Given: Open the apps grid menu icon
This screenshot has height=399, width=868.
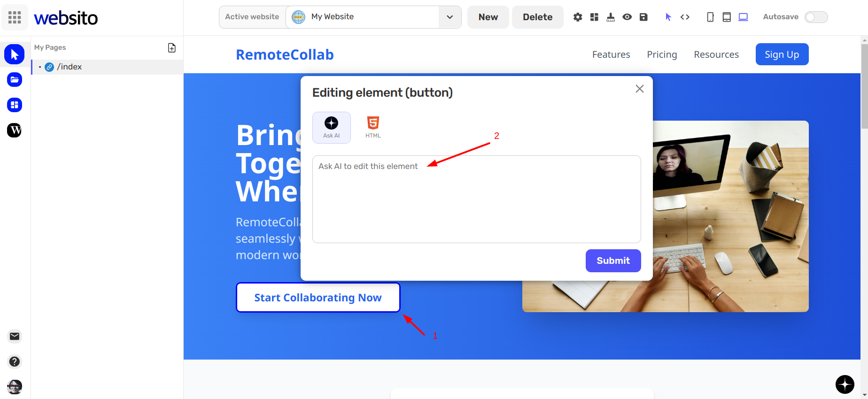Looking at the screenshot, I should [15, 17].
